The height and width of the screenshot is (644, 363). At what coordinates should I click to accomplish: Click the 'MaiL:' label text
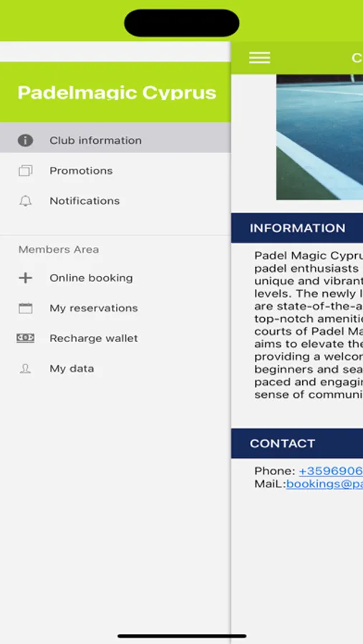coord(270,484)
